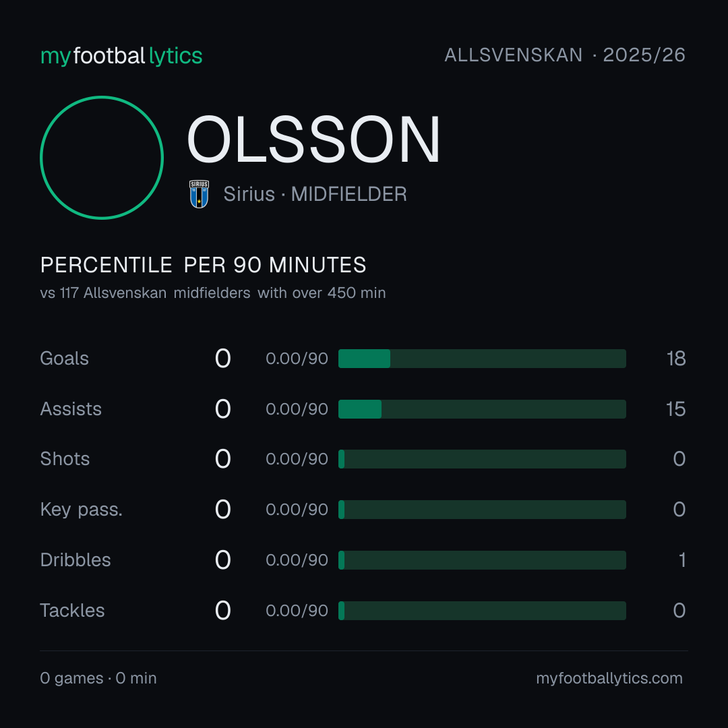
Task: Click the green circular player avatar
Action: tap(102, 157)
